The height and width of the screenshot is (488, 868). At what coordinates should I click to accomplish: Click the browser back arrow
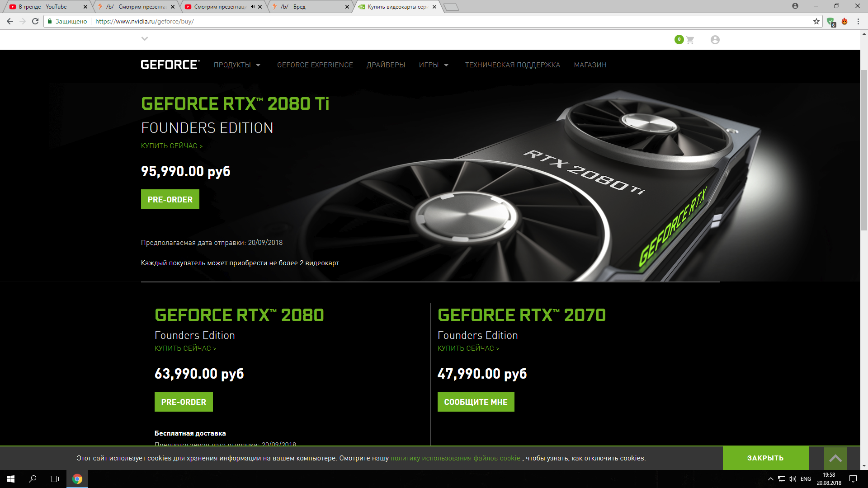(10, 21)
